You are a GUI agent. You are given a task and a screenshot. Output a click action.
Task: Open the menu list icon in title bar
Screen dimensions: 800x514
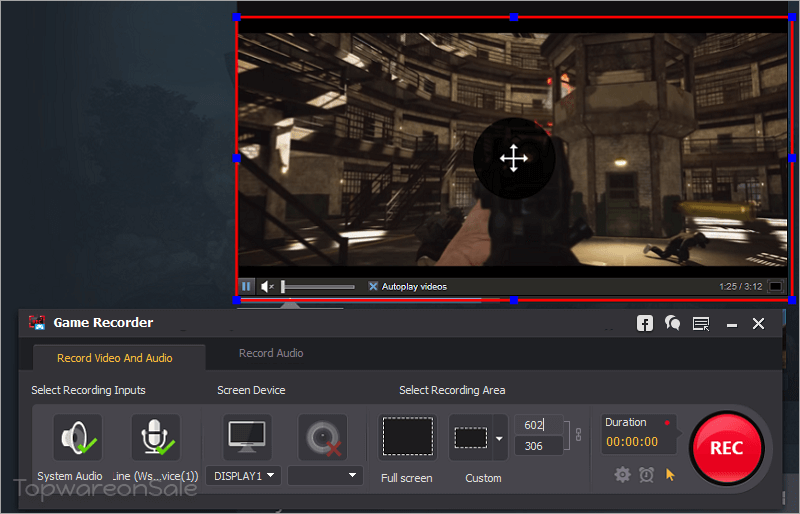coord(701,324)
